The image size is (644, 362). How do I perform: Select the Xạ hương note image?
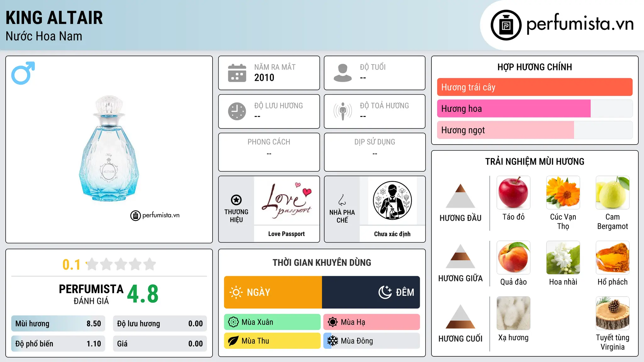(x=514, y=313)
